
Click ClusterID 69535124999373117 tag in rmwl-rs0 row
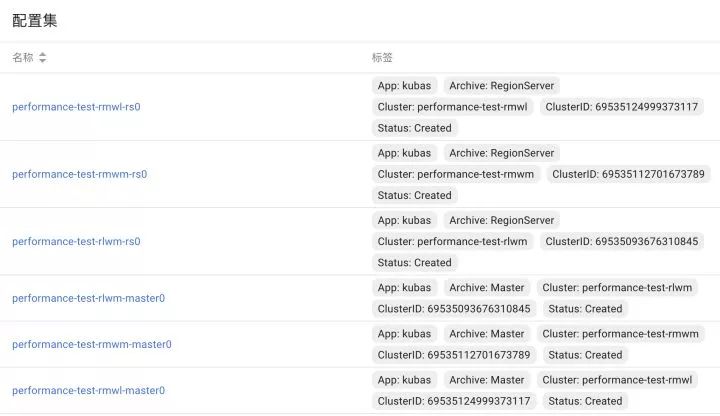click(622, 107)
